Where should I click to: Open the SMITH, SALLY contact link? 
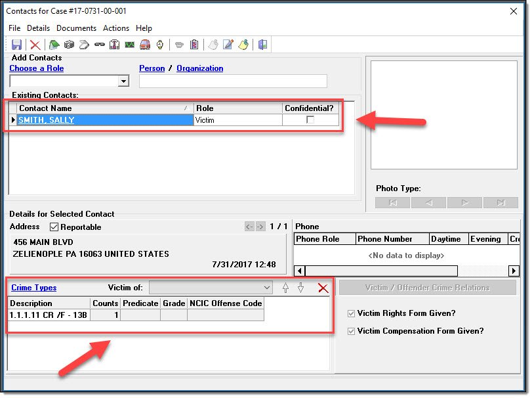click(46, 120)
